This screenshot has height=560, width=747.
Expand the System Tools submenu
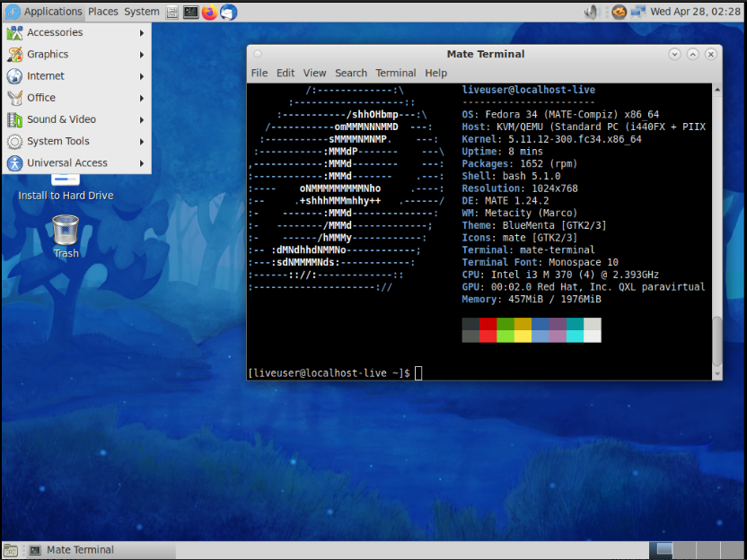coord(76,142)
